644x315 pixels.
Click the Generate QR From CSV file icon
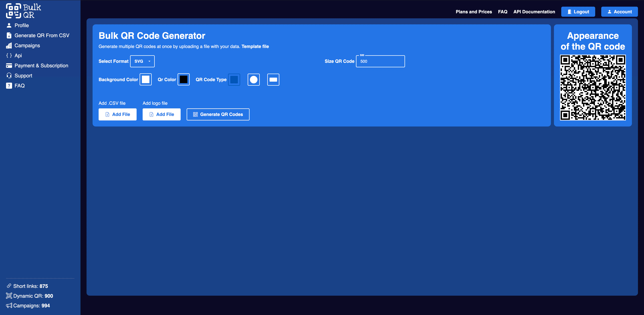[x=9, y=35]
